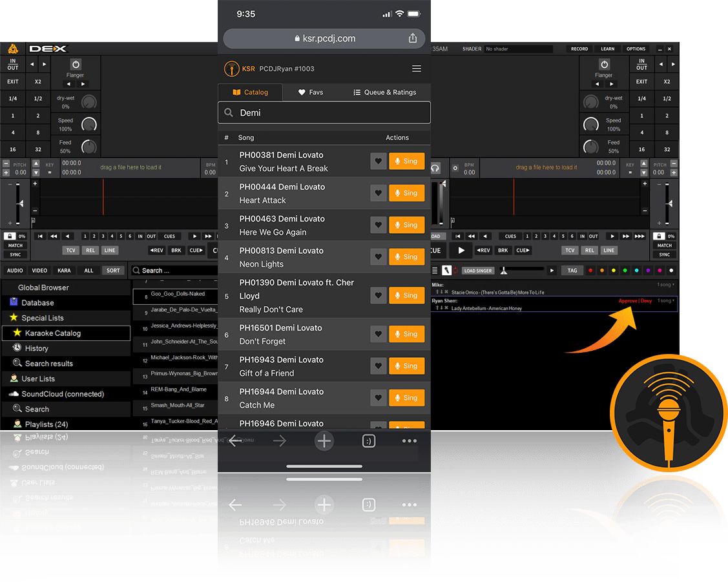728x582 pixels.
Task: Favorite Give Your Heart A Break with heart icon
Action: (379, 161)
